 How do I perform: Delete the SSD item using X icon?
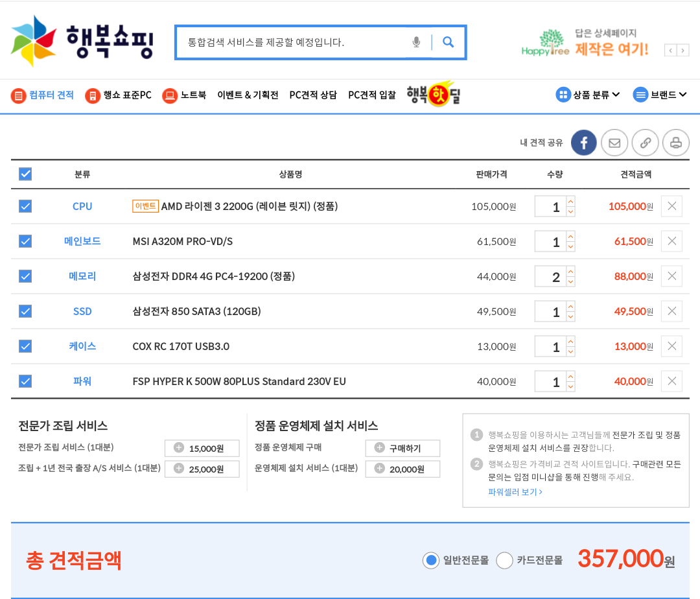pos(671,311)
